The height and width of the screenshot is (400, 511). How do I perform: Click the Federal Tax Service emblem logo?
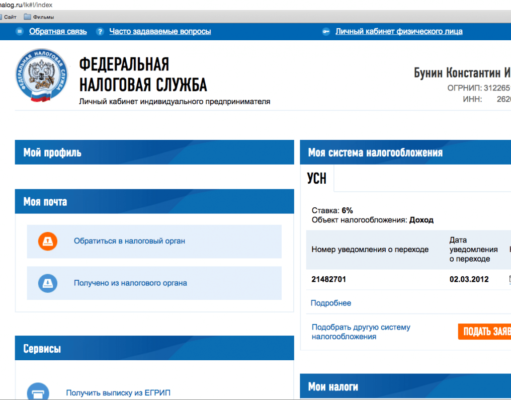[41, 75]
